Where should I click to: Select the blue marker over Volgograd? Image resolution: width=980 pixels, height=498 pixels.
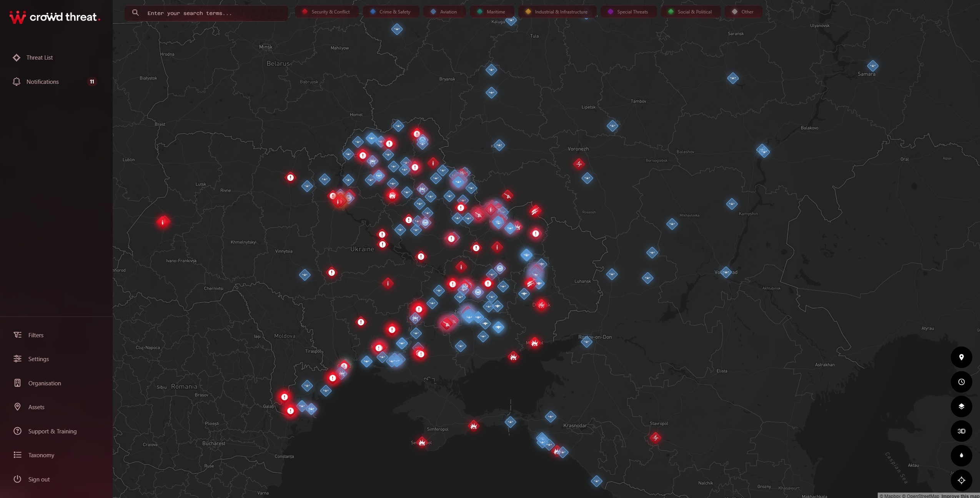(x=726, y=272)
